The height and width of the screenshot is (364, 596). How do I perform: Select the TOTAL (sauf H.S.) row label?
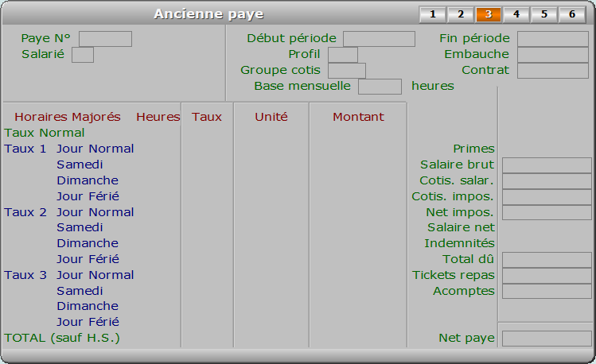[62, 338]
